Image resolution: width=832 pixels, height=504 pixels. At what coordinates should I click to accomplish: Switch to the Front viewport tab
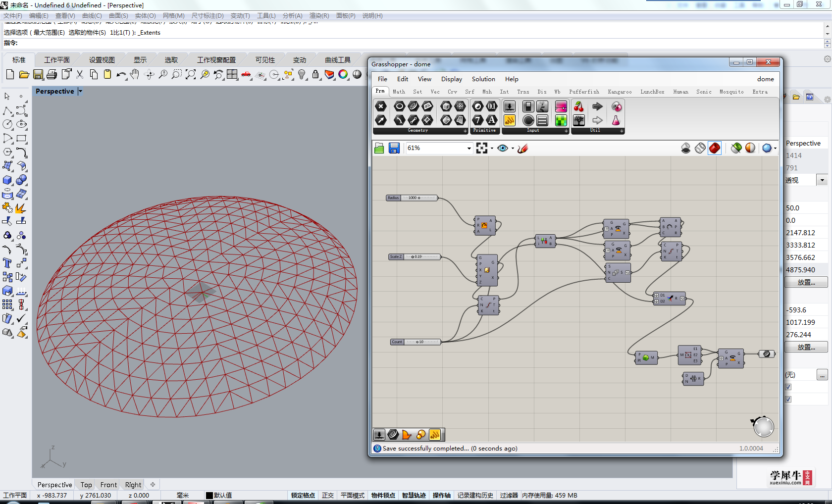pyautogui.click(x=108, y=485)
